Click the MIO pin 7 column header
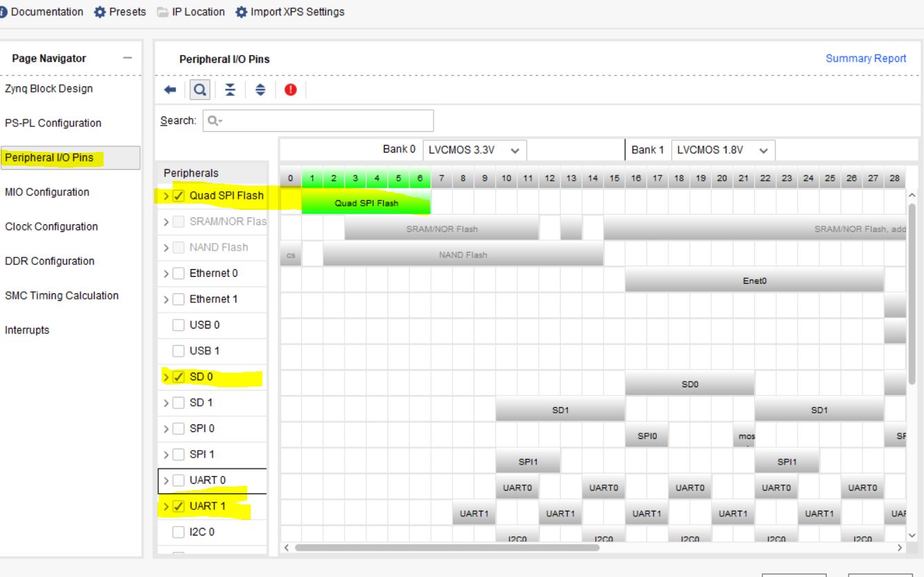This screenshot has height=577, width=924. [x=442, y=178]
